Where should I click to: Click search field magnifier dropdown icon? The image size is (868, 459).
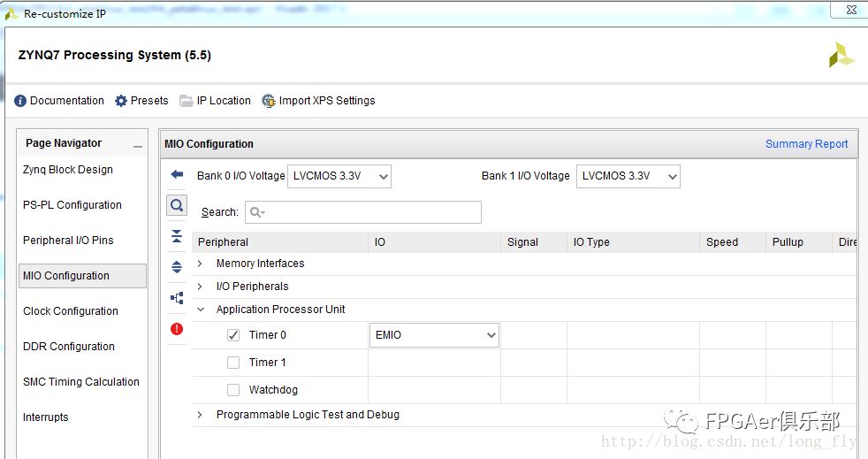coord(257,212)
